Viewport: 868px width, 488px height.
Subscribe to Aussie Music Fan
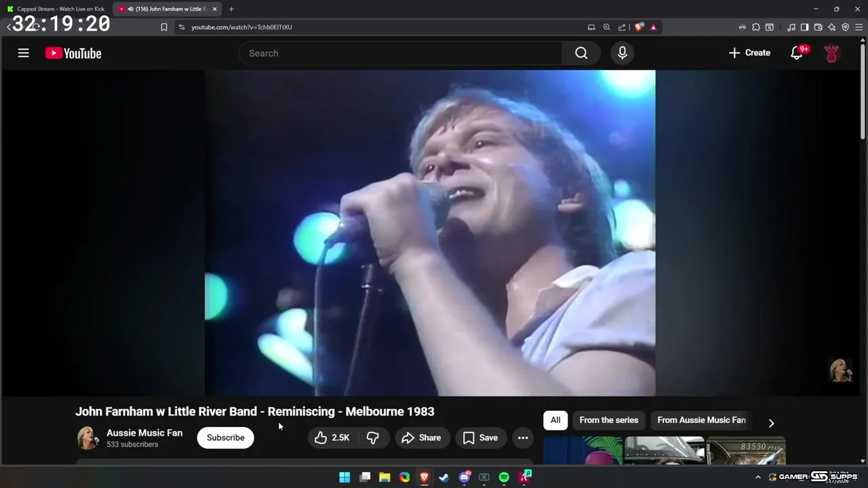tap(226, 438)
